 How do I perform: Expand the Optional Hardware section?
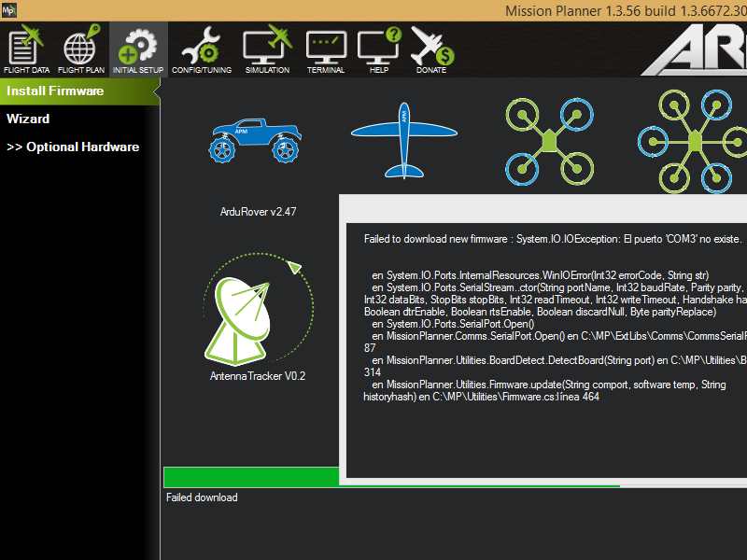[73, 147]
